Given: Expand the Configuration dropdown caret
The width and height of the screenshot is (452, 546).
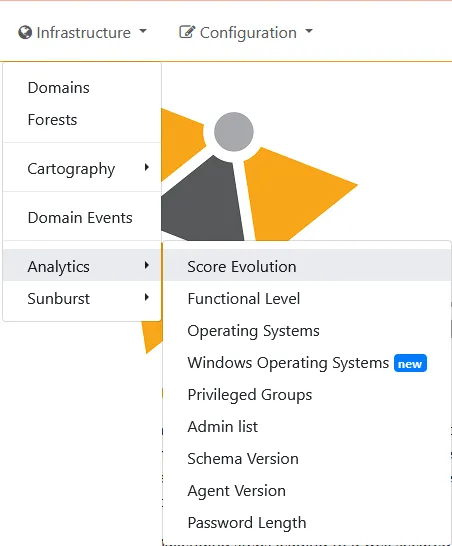Looking at the screenshot, I should pyautogui.click(x=309, y=31).
